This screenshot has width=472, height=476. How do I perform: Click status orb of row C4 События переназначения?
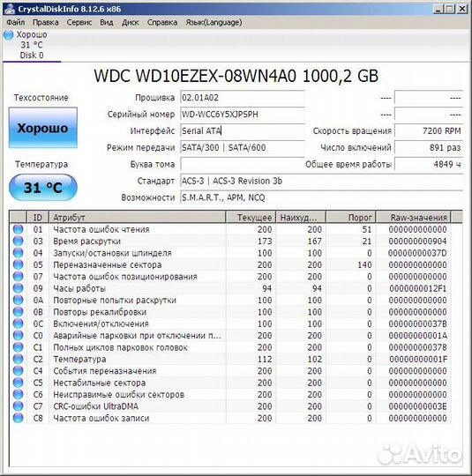click(x=19, y=370)
